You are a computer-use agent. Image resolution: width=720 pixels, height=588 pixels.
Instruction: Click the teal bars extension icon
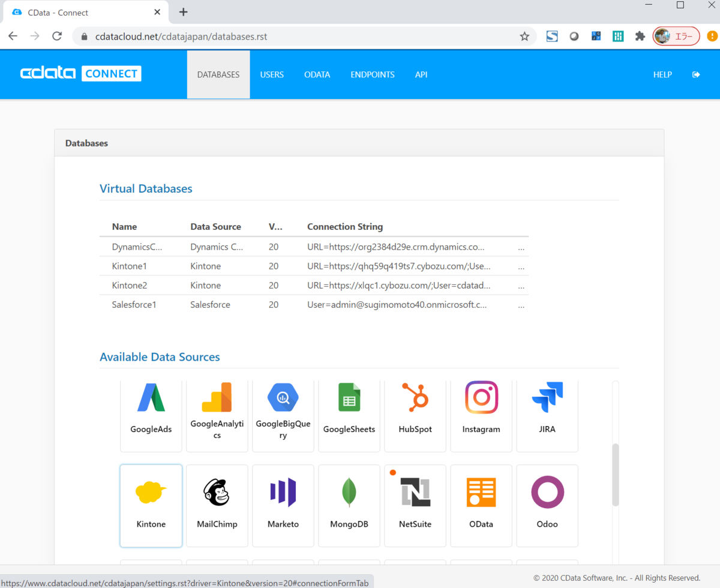618,37
